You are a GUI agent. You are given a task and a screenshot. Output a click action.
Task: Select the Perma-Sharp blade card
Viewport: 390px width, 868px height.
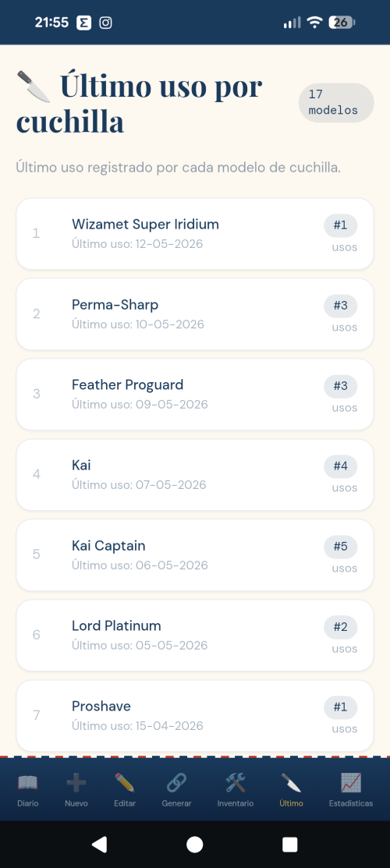(195, 314)
